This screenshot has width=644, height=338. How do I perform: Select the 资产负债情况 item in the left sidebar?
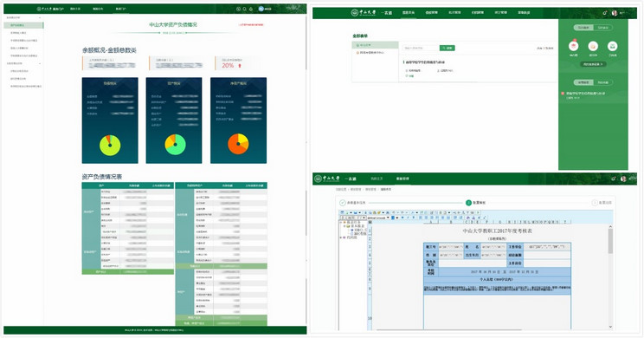coord(23,25)
